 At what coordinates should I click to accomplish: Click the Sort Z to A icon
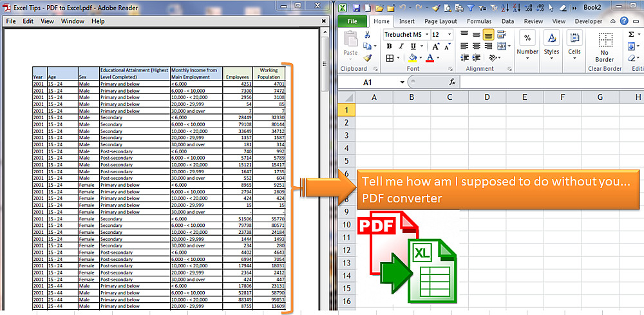tap(516, 8)
